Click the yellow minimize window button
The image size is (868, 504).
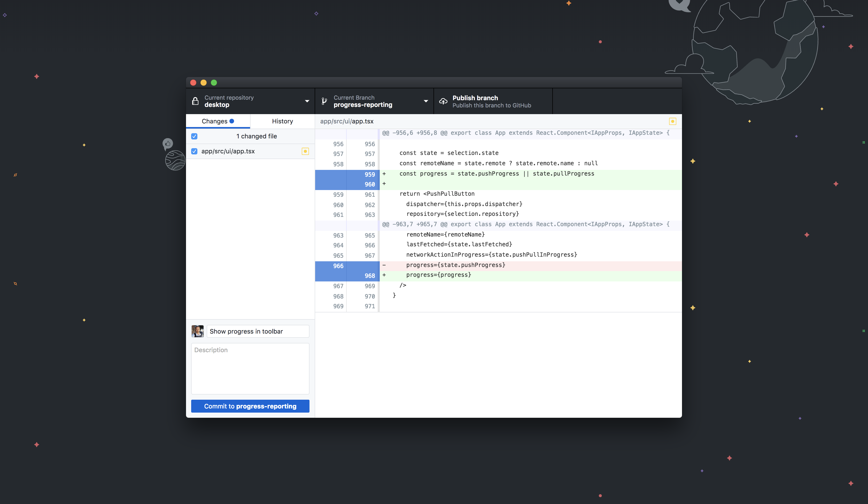click(204, 83)
